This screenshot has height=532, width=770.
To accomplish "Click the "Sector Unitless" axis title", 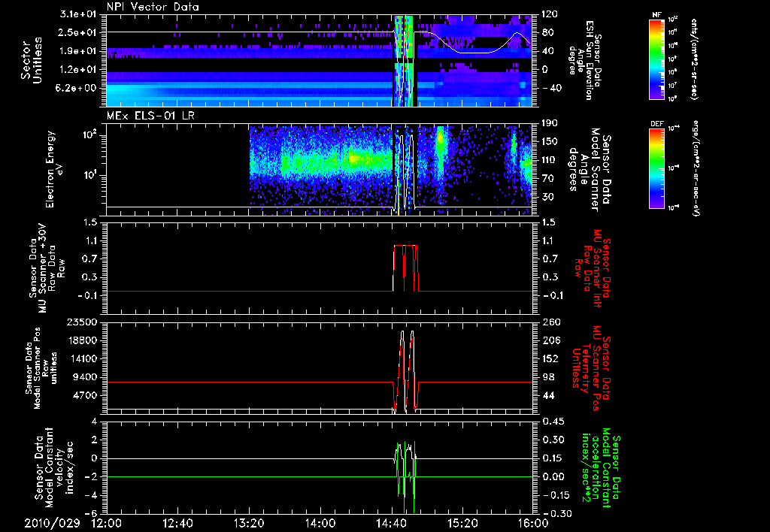I will 32,60.
